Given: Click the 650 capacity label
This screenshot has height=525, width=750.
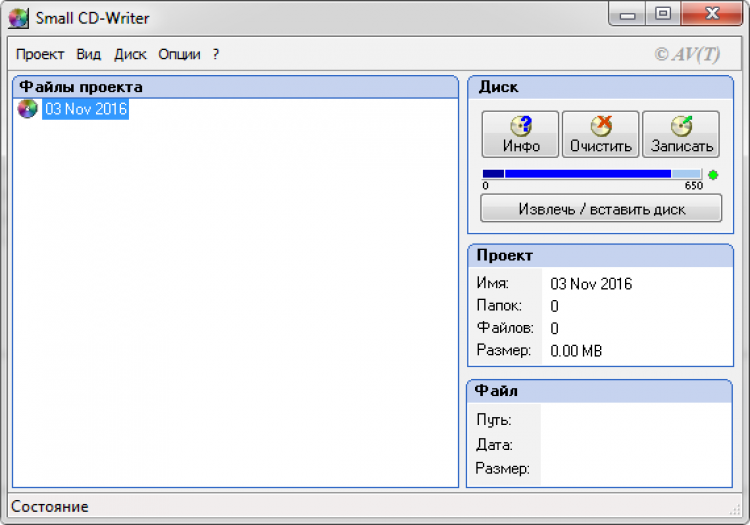Looking at the screenshot, I should pyautogui.click(x=694, y=186).
